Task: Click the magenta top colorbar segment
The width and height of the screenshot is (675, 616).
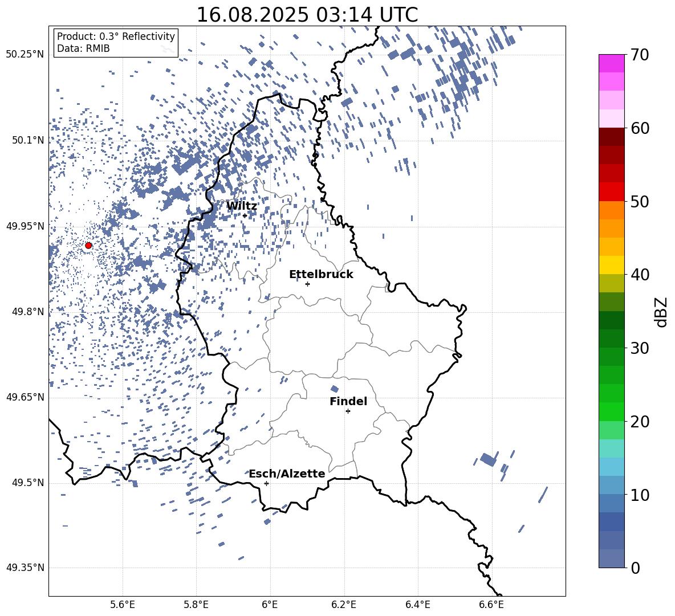Action: pos(612,63)
